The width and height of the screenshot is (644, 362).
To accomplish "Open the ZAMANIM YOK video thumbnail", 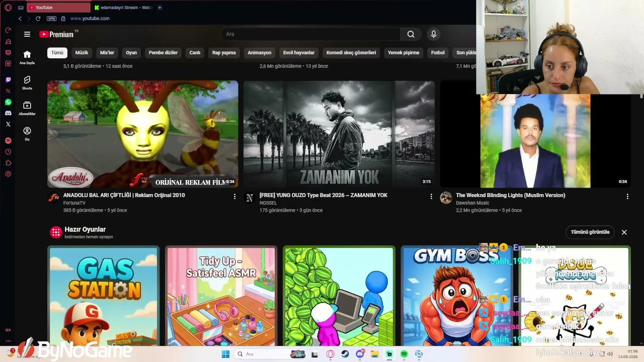I will pos(339,134).
